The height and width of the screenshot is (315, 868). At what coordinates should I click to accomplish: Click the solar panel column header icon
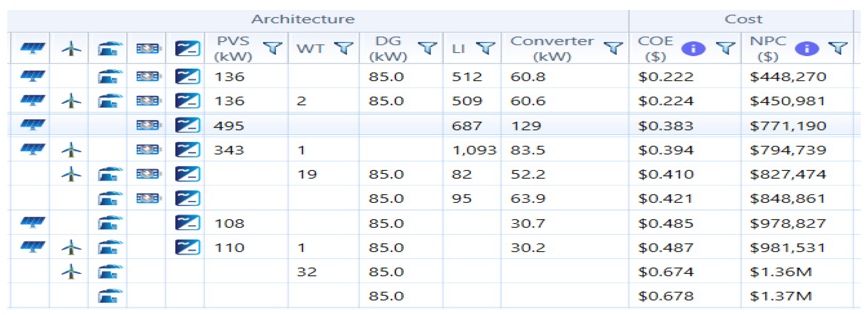(32, 49)
